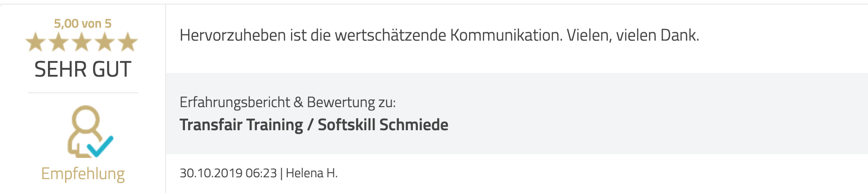Image resolution: width=868 pixels, height=193 pixels.
Task: Click 'Vielen, vielen Dank' sentence
Action: 633,35
